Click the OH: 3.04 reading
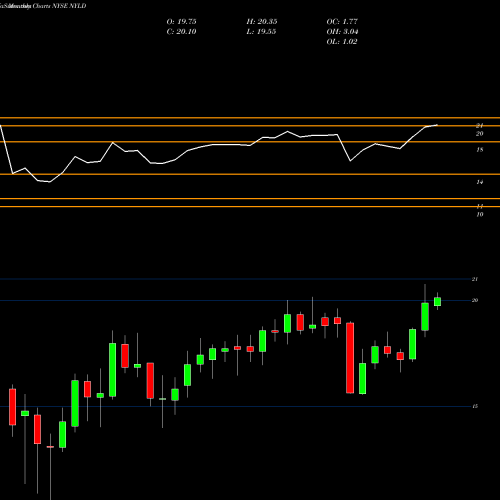Image resolution: width=500 pixels, height=500 pixels. 342,32
